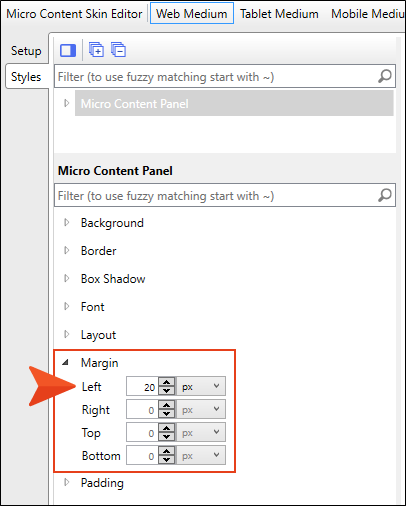Screen dimensions: 406x506
Task: Collapse the Margin property group
Action: pyautogui.click(x=66, y=362)
